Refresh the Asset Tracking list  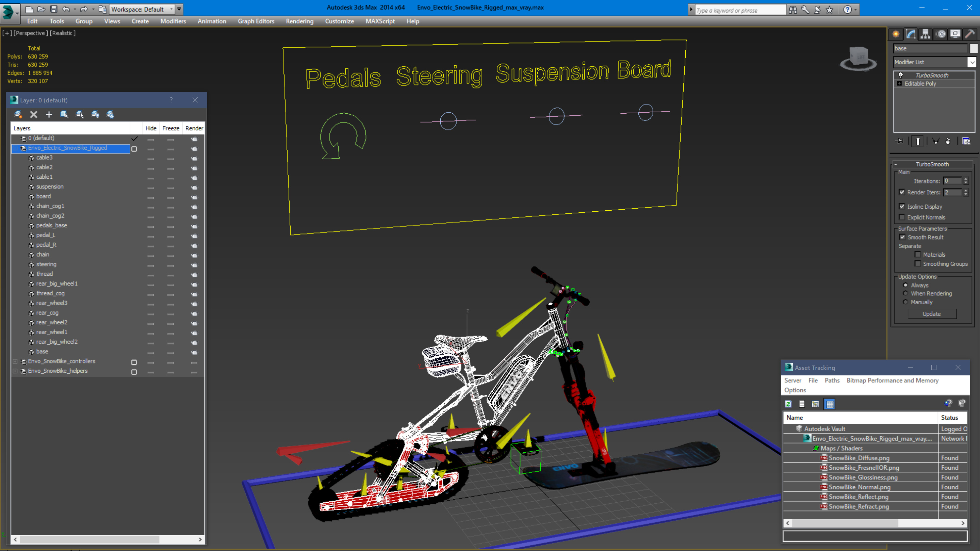click(788, 404)
